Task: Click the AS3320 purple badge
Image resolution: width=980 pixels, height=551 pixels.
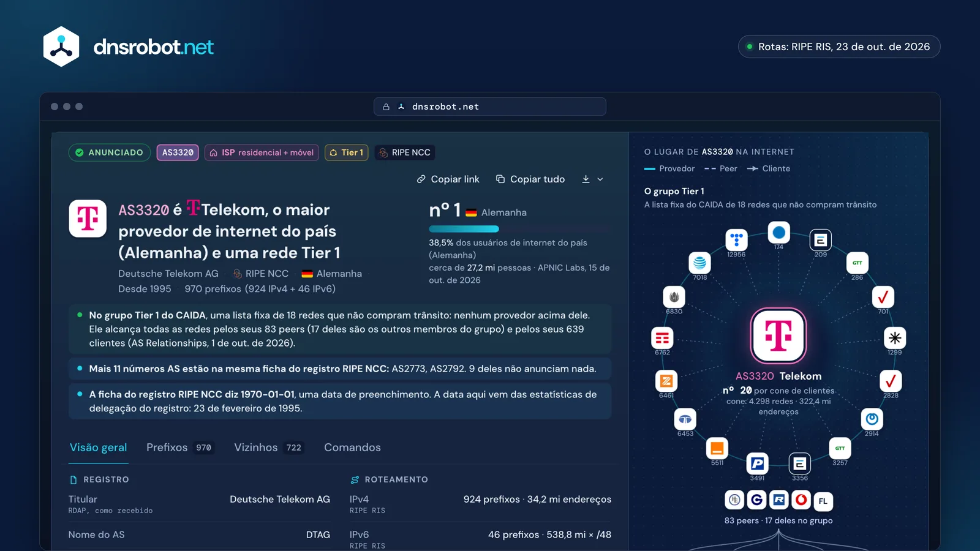Action: point(178,152)
